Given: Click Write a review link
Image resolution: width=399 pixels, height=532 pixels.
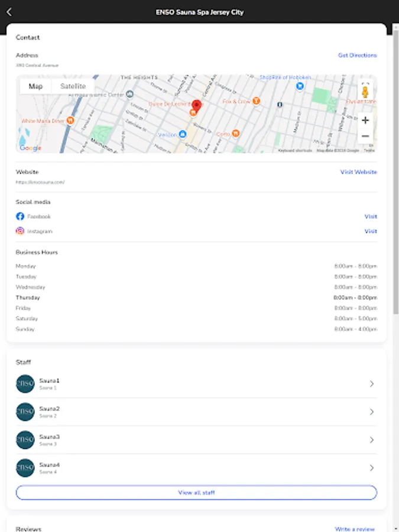Looking at the screenshot, I should (x=355, y=529).
